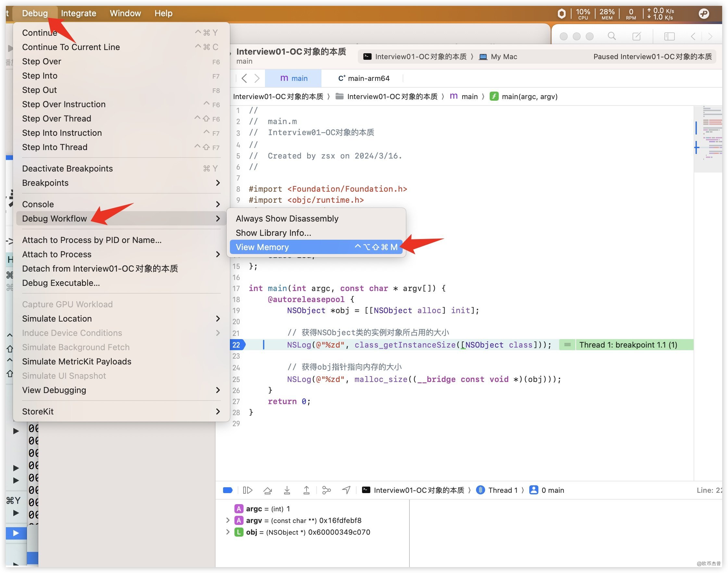
Task: Toggle breakpoint marker on line 22
Action: pos(236,345)
